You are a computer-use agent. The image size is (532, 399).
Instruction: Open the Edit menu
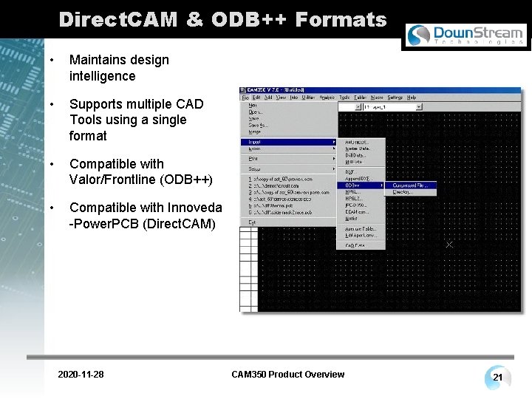pyautogui.click(x=256, y=98)
